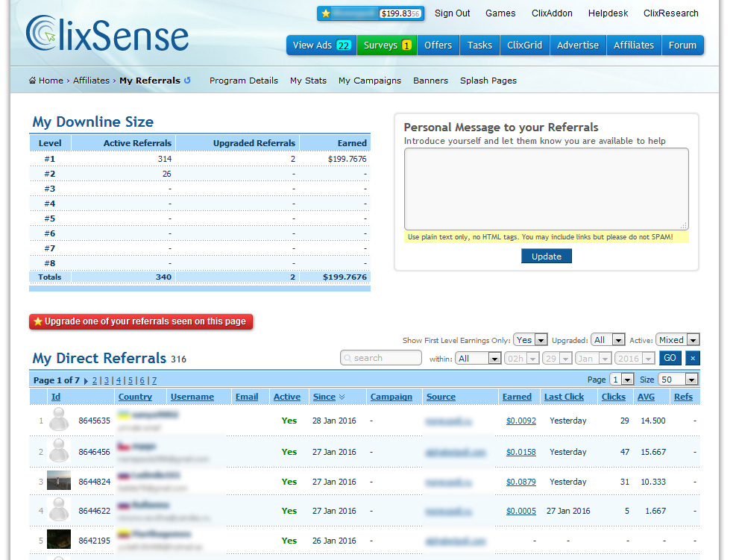Image resolution: width=736 pixels, height=560 pixels.
Task: Click the $199.83 account balance
Action: (400, 13)
